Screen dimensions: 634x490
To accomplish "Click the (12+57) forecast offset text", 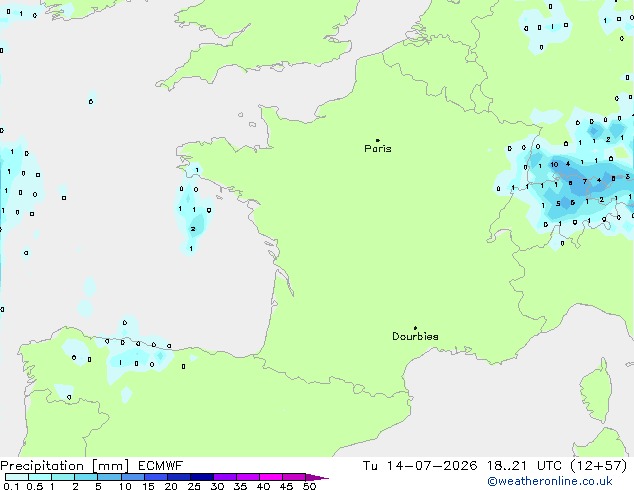I will (598, 466).
